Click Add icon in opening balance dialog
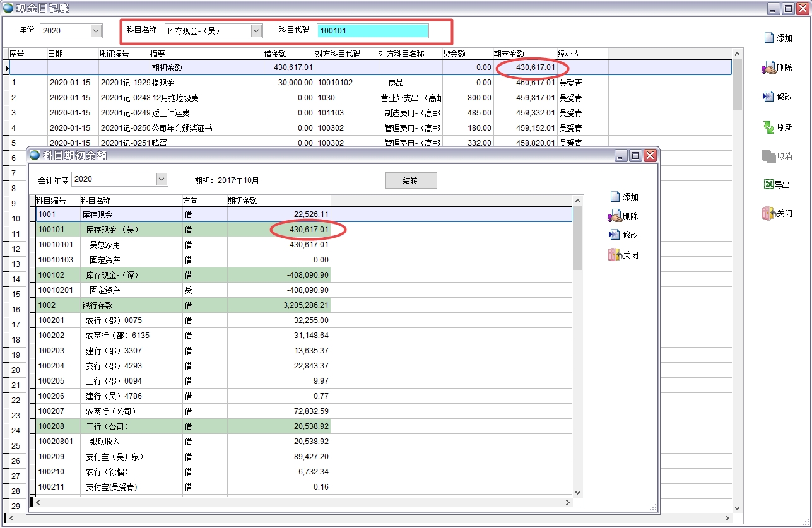This screenshot has height=528, width=812. pos(615,197)
